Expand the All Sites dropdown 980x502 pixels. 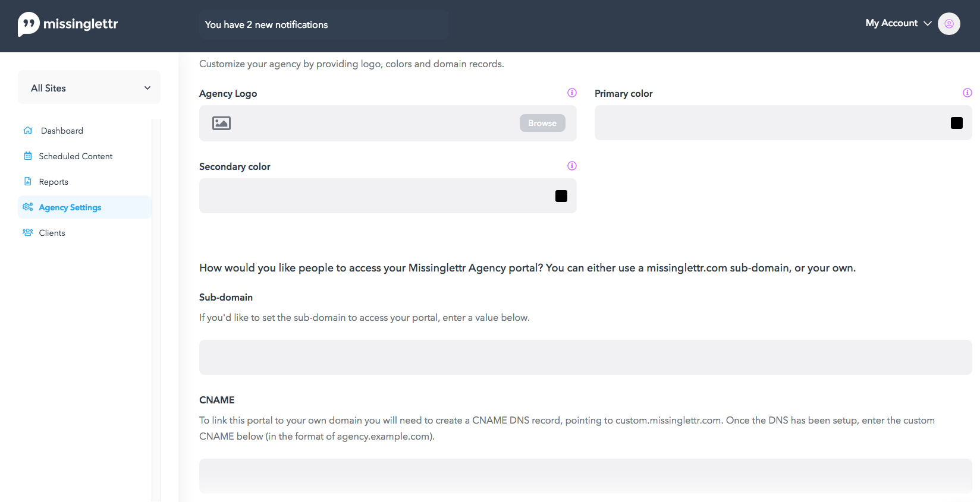point(89,88)
